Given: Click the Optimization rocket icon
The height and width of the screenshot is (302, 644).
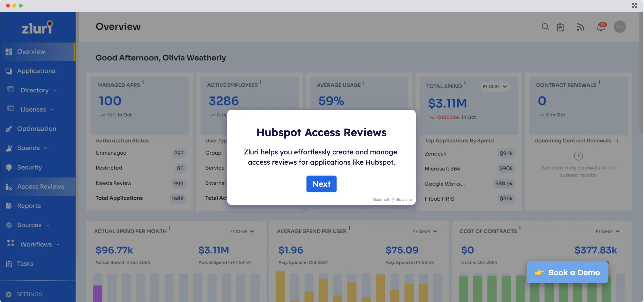Looking at the screenshot, I should (9, 129).
